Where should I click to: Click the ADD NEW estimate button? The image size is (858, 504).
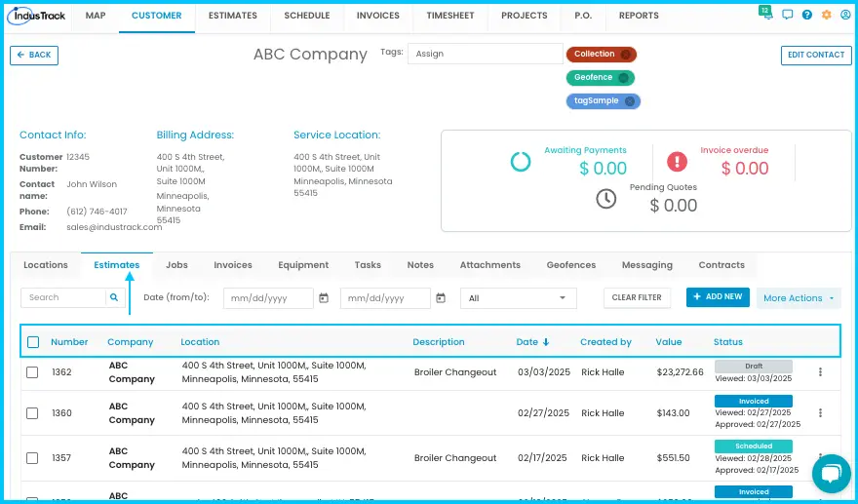[x=718, y=297]
